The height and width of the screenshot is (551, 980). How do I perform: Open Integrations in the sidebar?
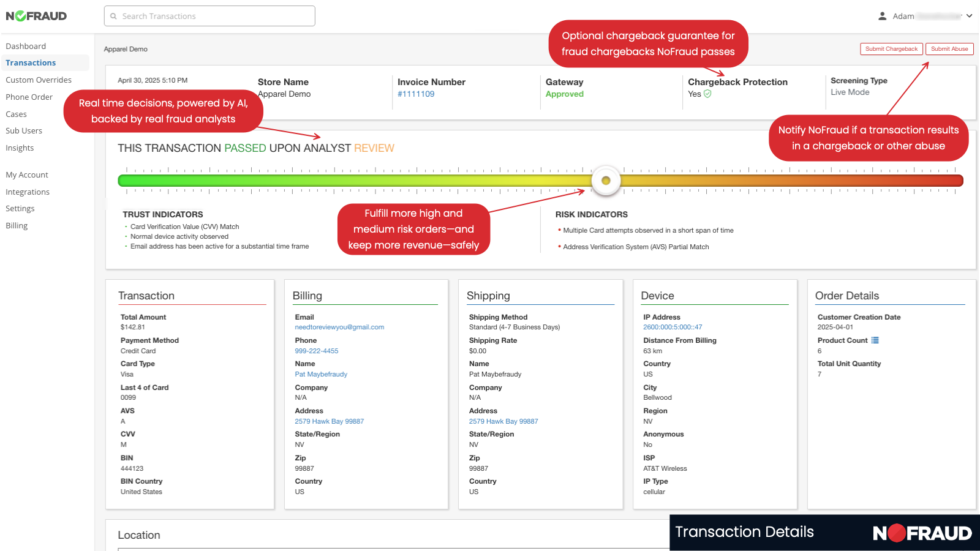(x=28, y=192)
